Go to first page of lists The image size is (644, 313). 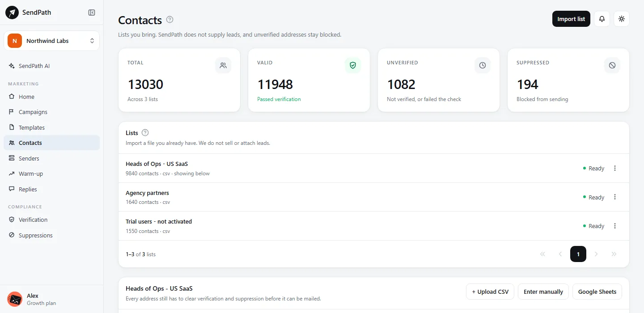coord(542,254)
